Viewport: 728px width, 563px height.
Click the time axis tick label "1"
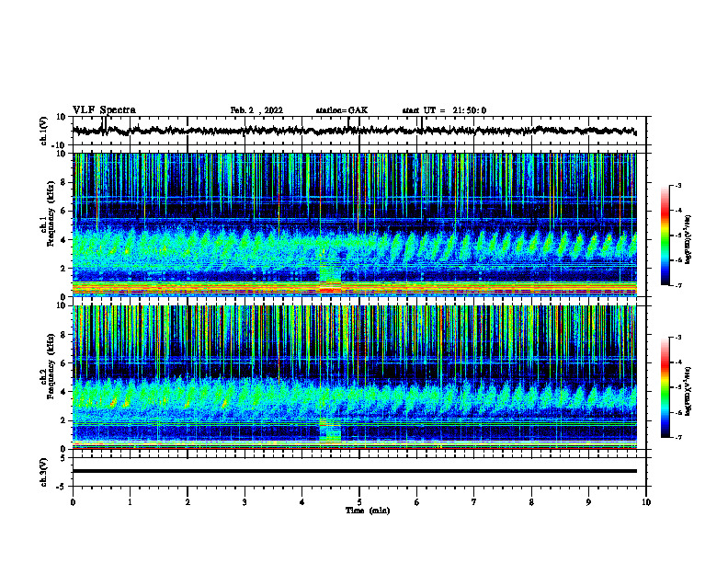[130, 502]
